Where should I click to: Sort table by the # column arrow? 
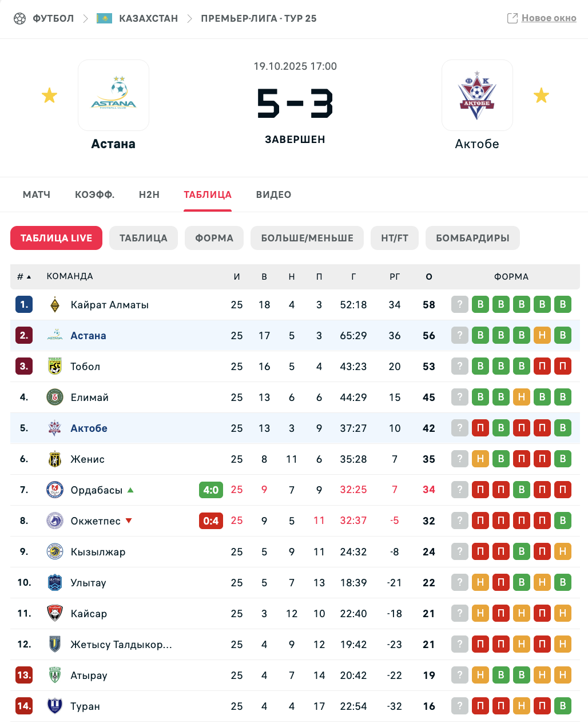(x=29, y=277)
